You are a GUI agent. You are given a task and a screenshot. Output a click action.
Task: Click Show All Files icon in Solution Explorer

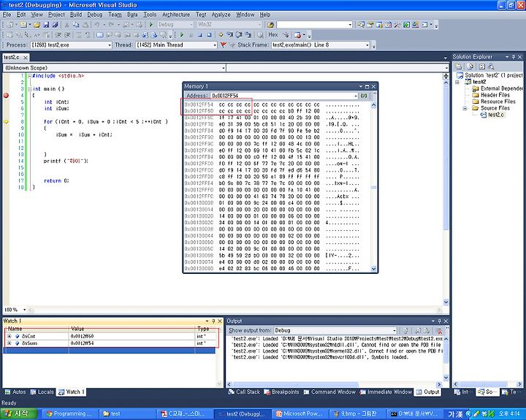(470, 66)
